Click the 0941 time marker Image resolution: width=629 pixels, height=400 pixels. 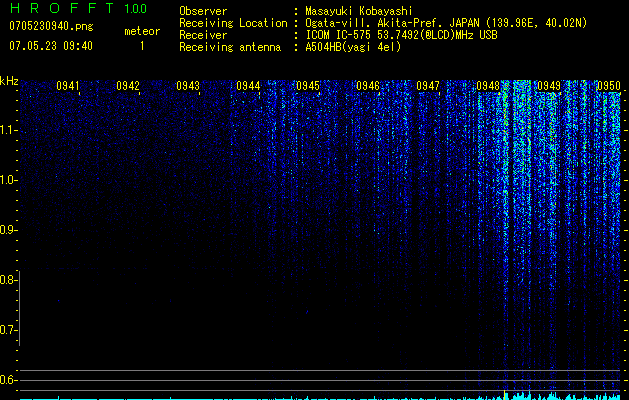67,86
